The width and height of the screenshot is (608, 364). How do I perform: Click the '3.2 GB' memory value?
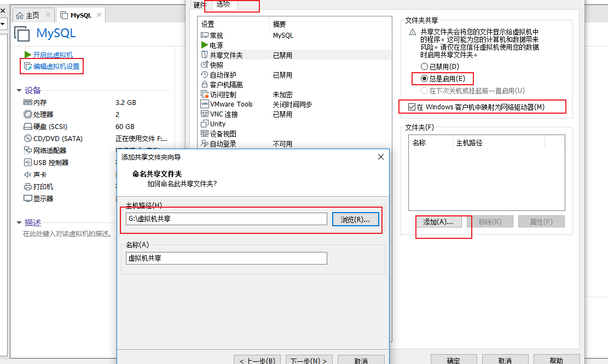click(x=126, y=103)
